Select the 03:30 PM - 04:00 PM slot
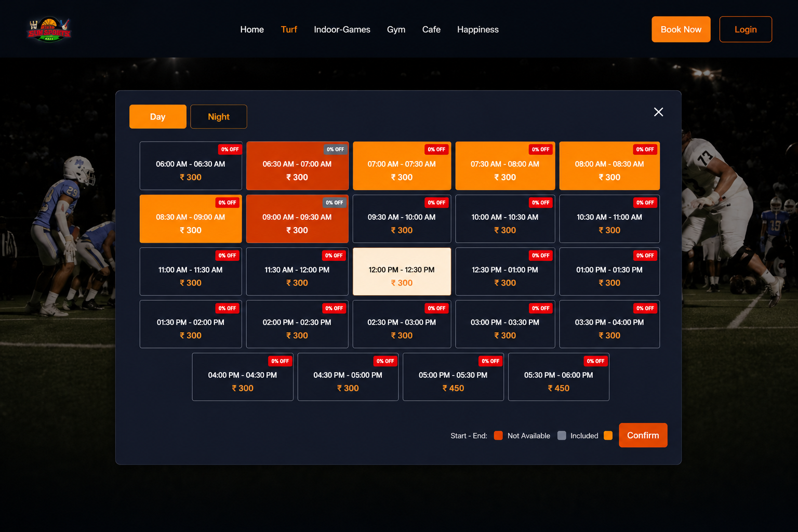The width and height of the screenshot is (798, 532). click(609, 324)
